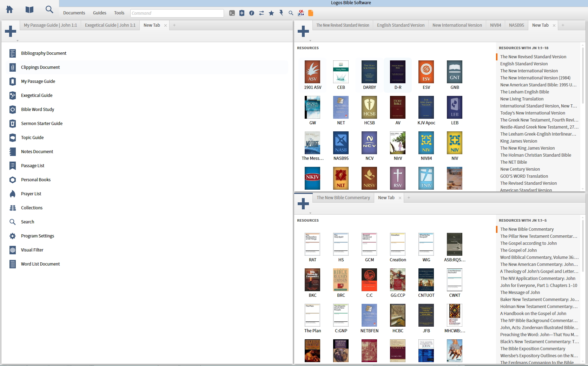Click the small magnifier toolbar icon
The width and height of the screenshot is (588, 366).
291,13
